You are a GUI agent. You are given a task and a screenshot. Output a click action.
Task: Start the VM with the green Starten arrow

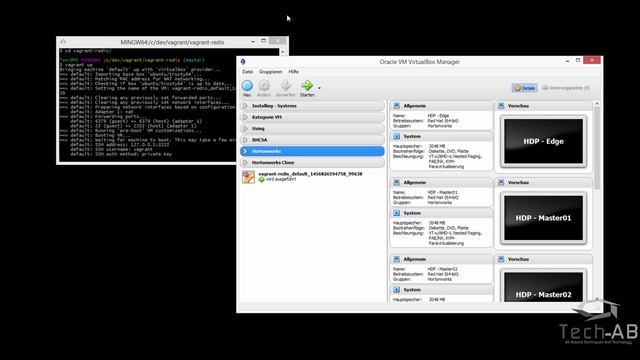point(307,86)
